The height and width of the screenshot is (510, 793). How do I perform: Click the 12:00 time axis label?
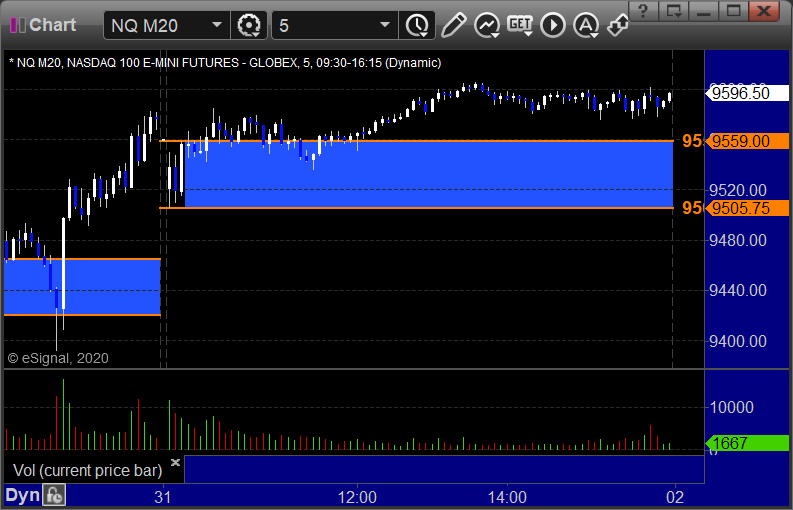pyautogui.click(x=357, y=497)
